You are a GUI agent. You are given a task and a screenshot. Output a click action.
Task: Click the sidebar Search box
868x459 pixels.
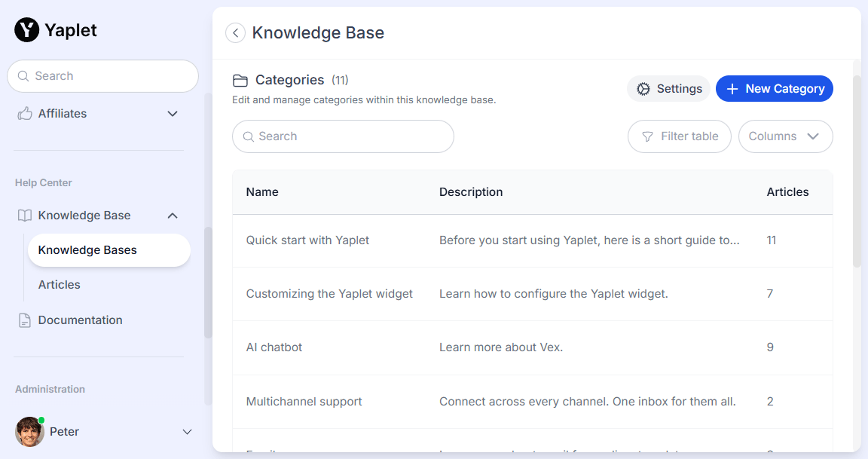(102, 76)
